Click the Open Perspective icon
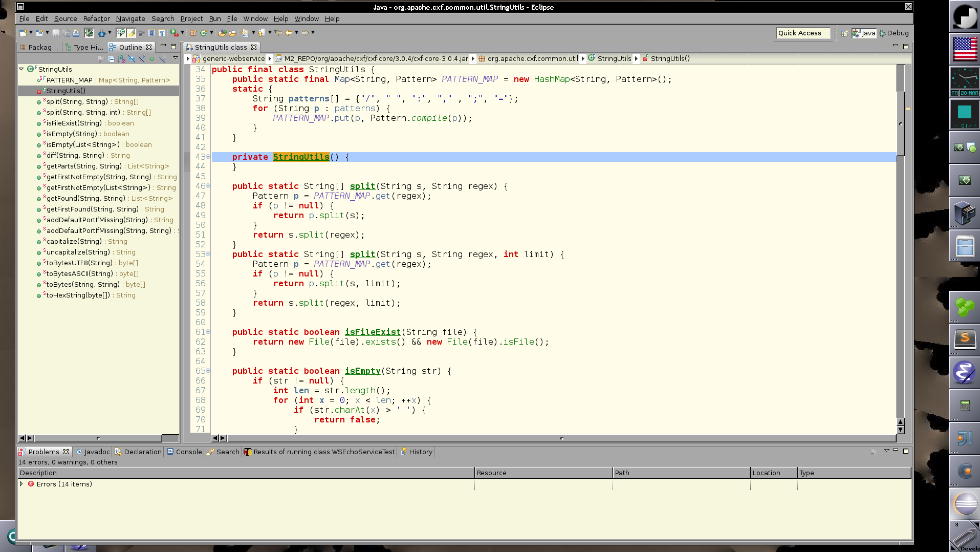This screenshot has width=980, height=552. coord(844,33)
